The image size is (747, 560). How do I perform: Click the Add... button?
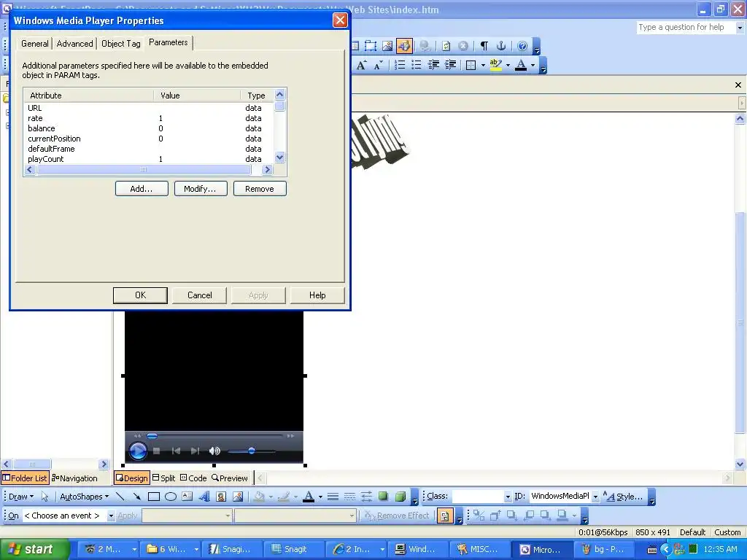tap(142, 189)
